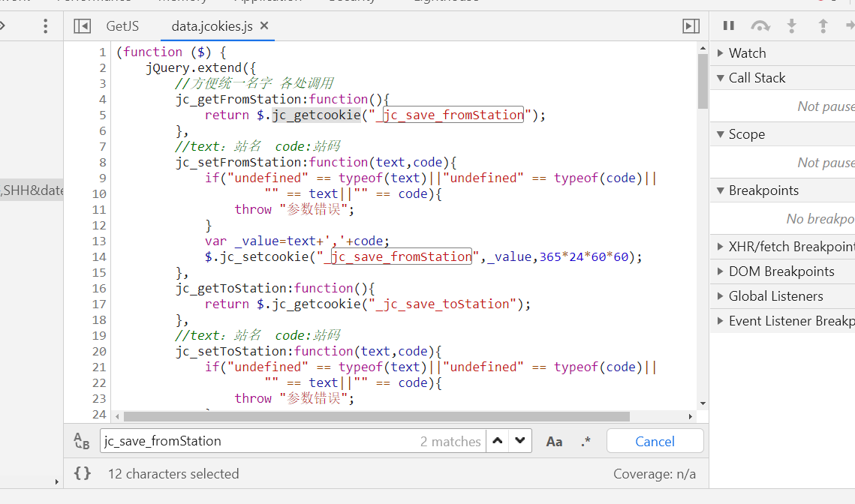The image size is (855, 504).
Task: Click the pretty print braces icon
Action: click(83, 473)
